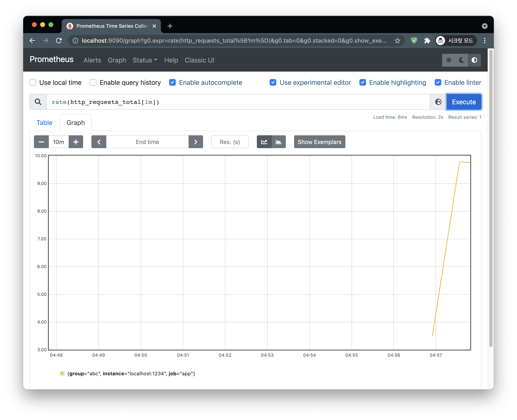Click the yellow series legend swatch
The image size is (517, 420).
pos(62,373)
